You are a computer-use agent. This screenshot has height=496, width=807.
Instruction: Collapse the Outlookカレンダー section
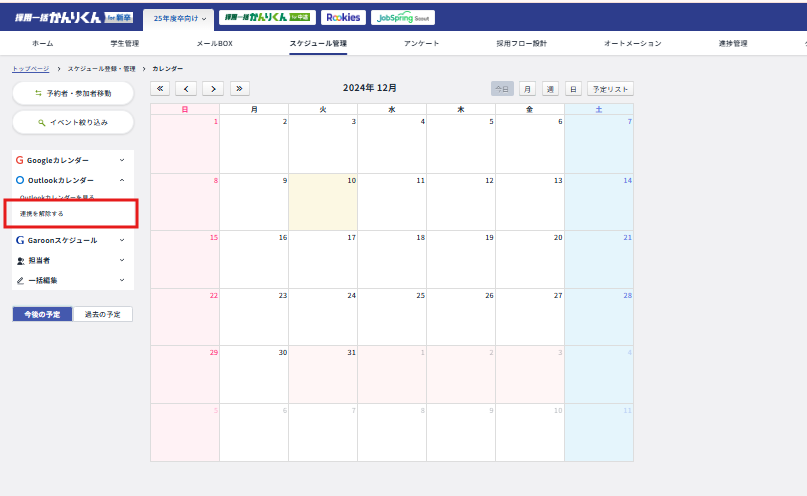(x=72, y=180)
